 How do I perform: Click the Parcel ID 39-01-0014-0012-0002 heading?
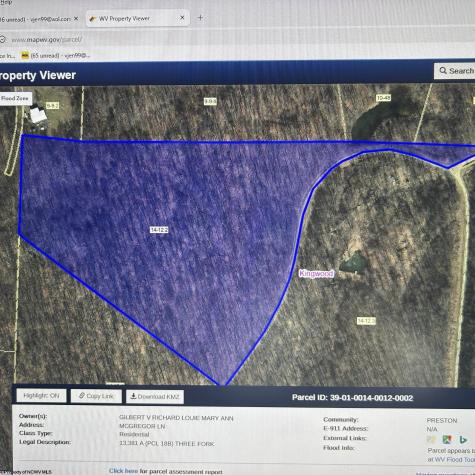(x=352, y=398)
